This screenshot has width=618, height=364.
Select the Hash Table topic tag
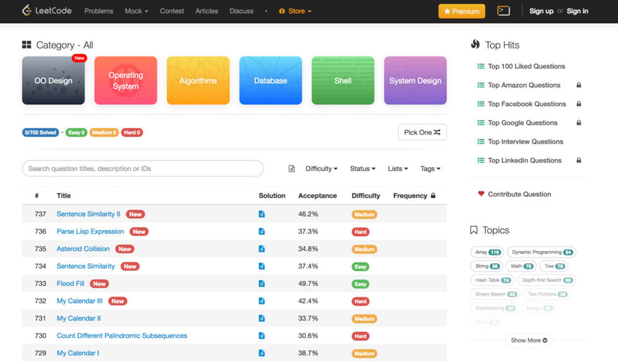click(493, 280)
